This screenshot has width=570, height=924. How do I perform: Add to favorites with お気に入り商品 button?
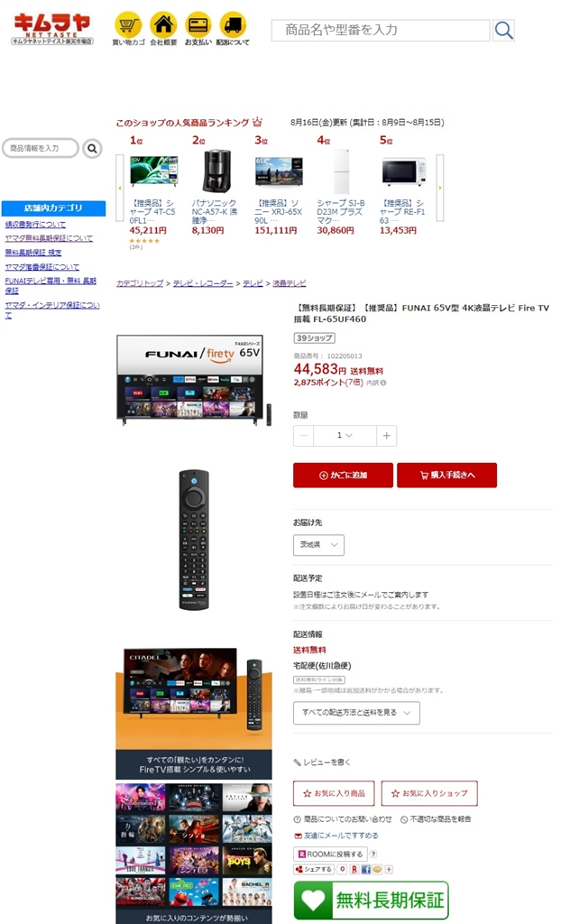334,793
